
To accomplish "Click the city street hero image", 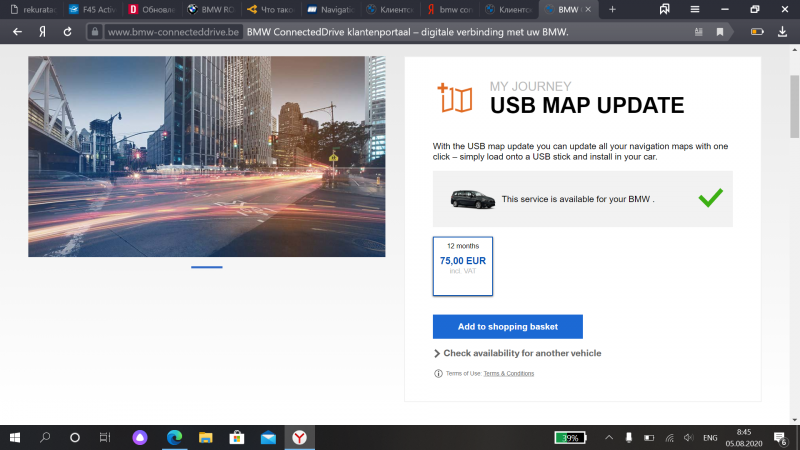I will [x=207, y=156].
